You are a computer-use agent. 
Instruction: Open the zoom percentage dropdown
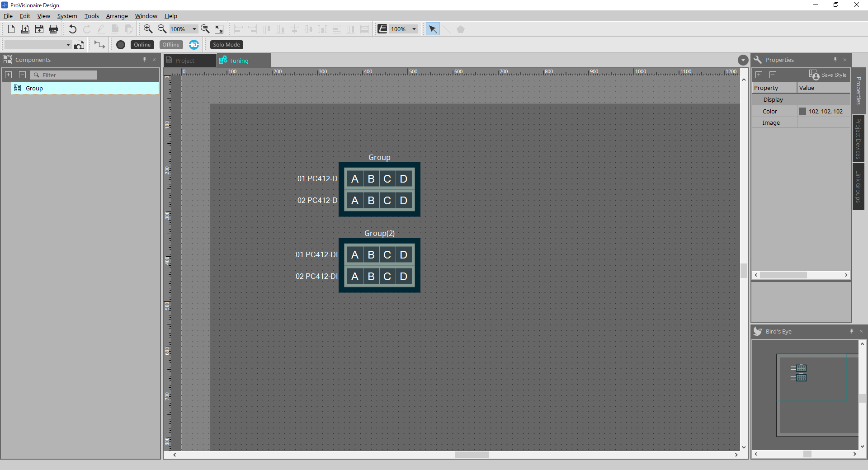pos(194,29)
